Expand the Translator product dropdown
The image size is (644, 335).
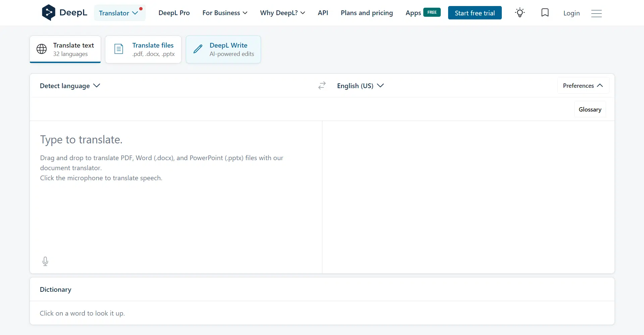(118, 13)
